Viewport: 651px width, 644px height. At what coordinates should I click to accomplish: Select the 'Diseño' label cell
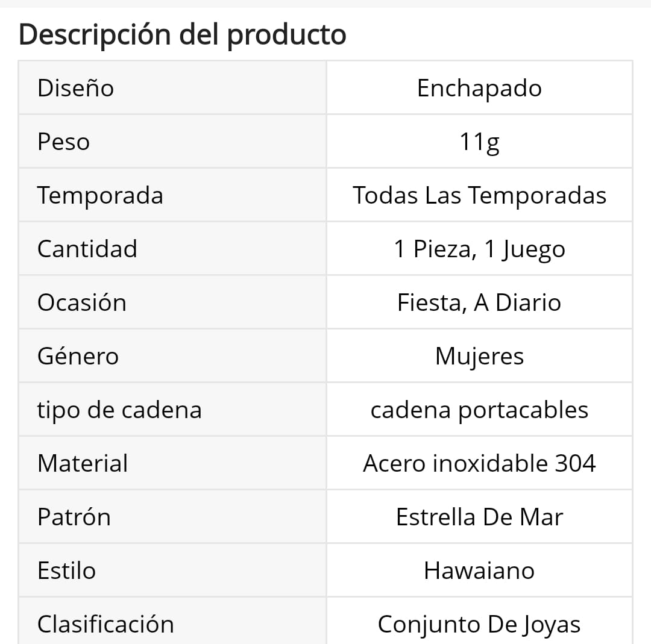click(x=173, y=88)
